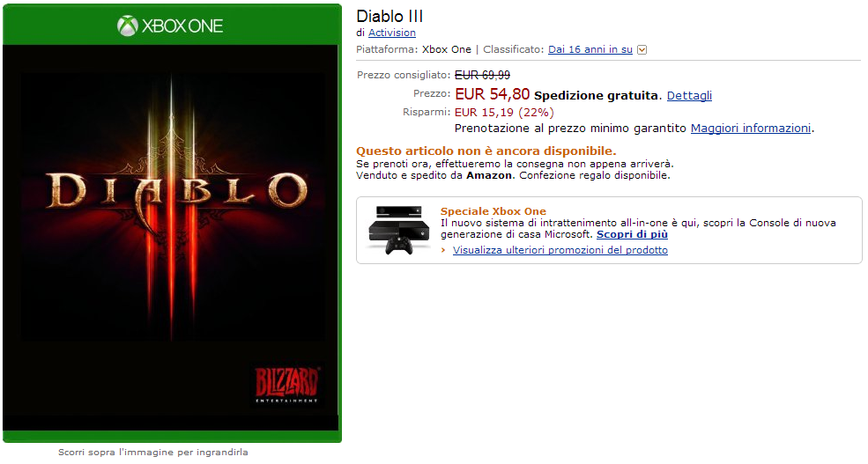Open 'Visualizza ulteriori promozioni del prodotto'
868x464 pixels.
point(560,250)
